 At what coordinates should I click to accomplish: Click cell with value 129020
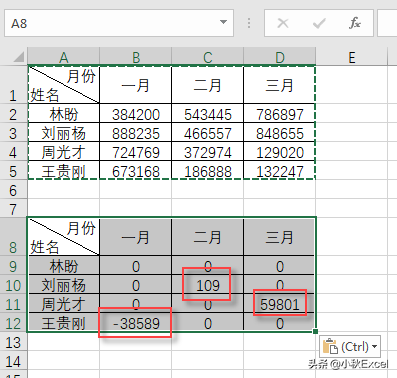click(280, 151)
